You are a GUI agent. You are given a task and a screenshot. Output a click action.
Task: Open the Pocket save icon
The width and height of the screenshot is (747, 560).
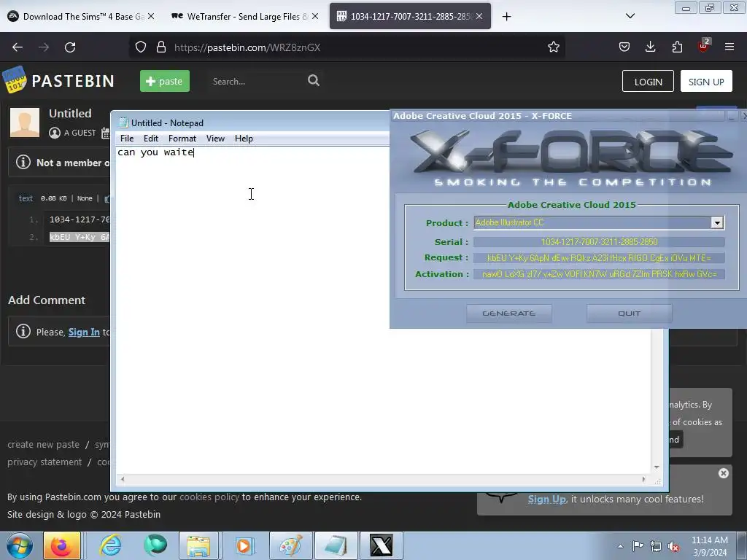[x=624, y=47]
